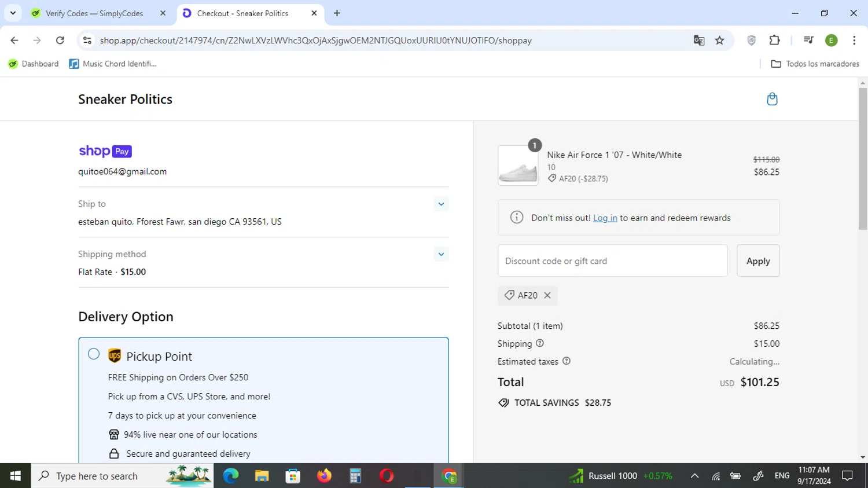Select the Pickup Point radio button
868x488 pixels.
94,354
